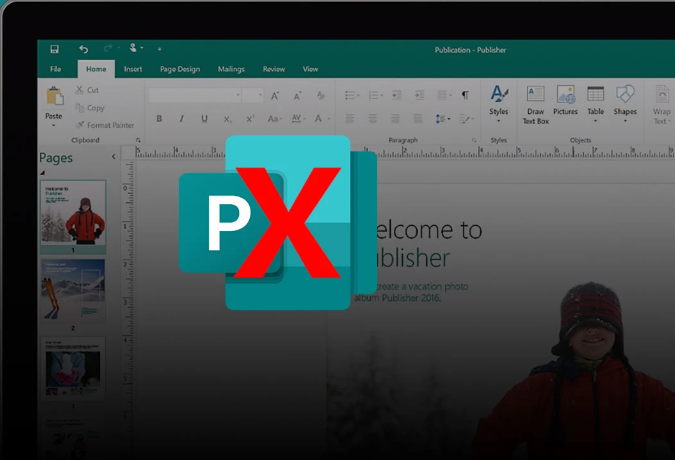Viewport: 675px width, 460px height.
Task: Open the Table dropdown
Action: coord(596,104)
